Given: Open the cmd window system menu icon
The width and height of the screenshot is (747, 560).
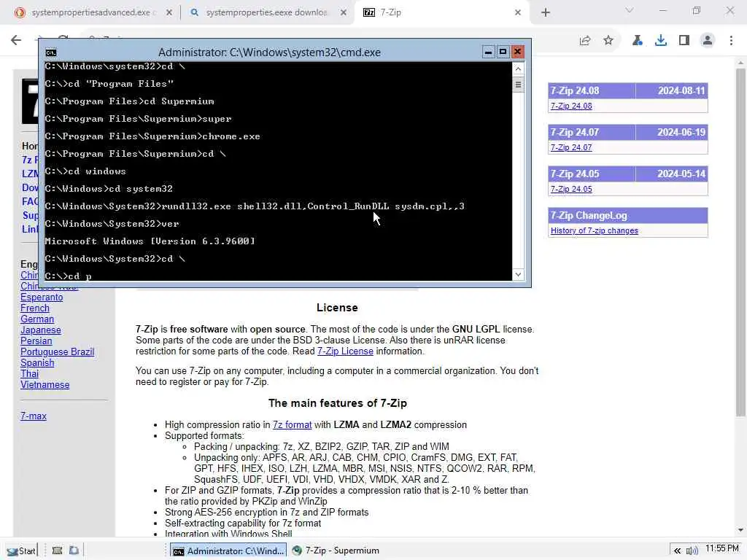Looking at the screenshot, I should 51,52.
